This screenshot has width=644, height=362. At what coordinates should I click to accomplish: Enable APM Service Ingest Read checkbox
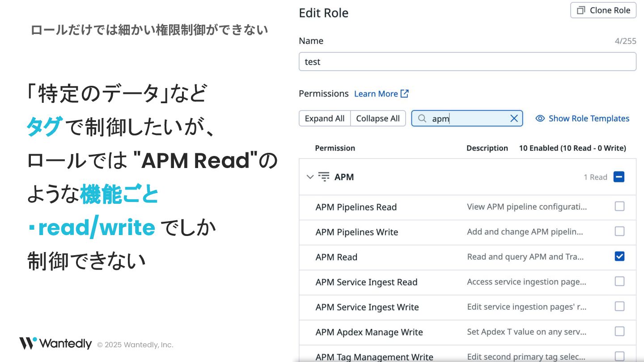(x=619, y=282)
